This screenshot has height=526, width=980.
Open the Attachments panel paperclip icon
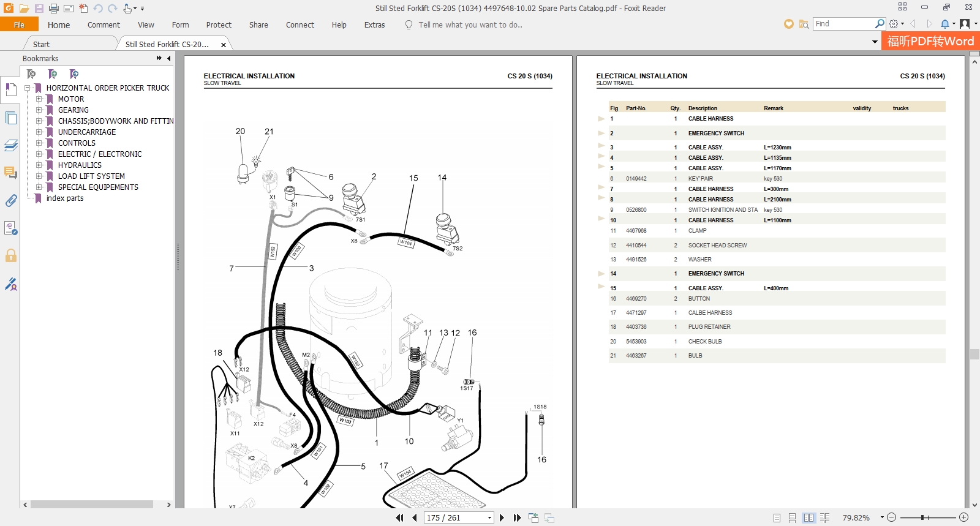pyautogui.click(x=11, y=201)
